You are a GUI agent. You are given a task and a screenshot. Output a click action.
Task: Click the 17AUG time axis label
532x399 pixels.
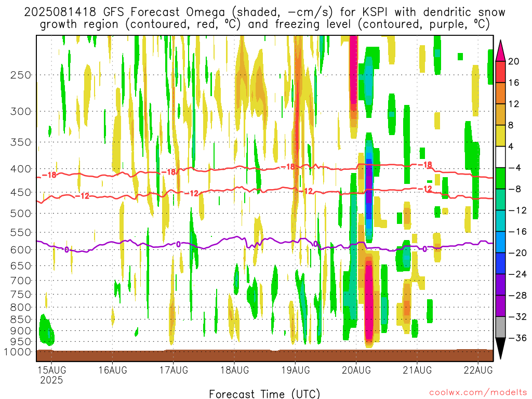click(x=174, y=369)
